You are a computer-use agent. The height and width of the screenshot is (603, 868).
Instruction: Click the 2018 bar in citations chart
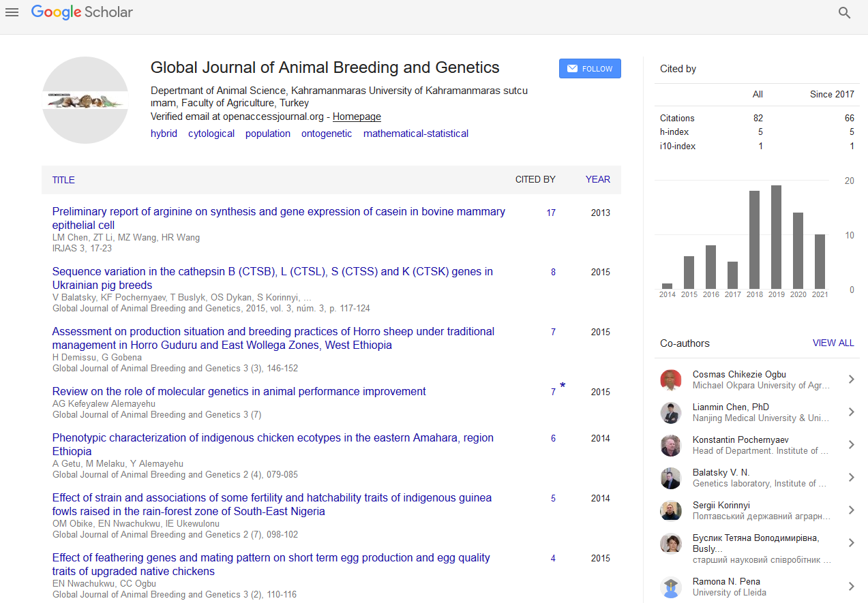[754, 240]
